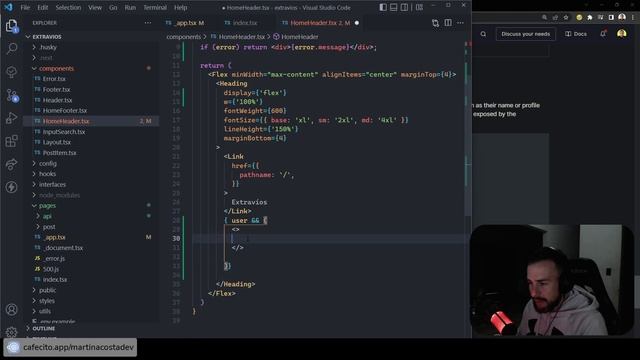
Task: Expand the styles folder
Action: point(47,301)
